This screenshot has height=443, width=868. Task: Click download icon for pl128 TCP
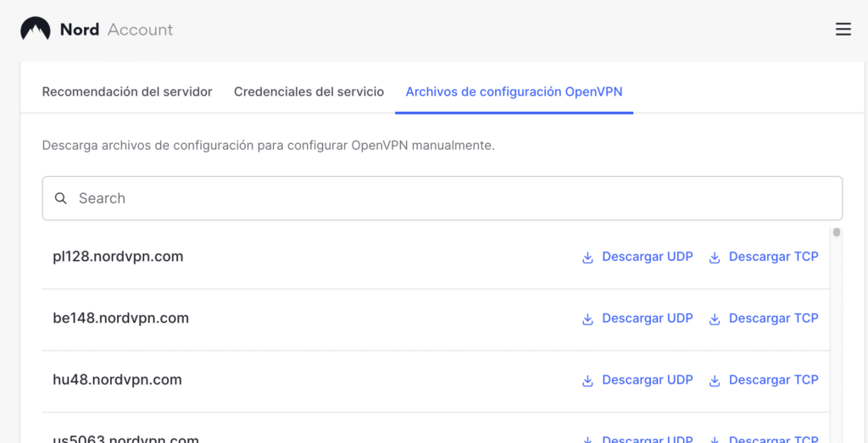click(715, 257)
